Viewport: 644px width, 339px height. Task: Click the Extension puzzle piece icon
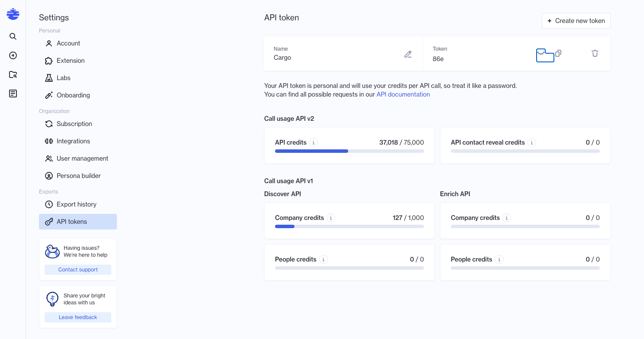coord(49,61)
